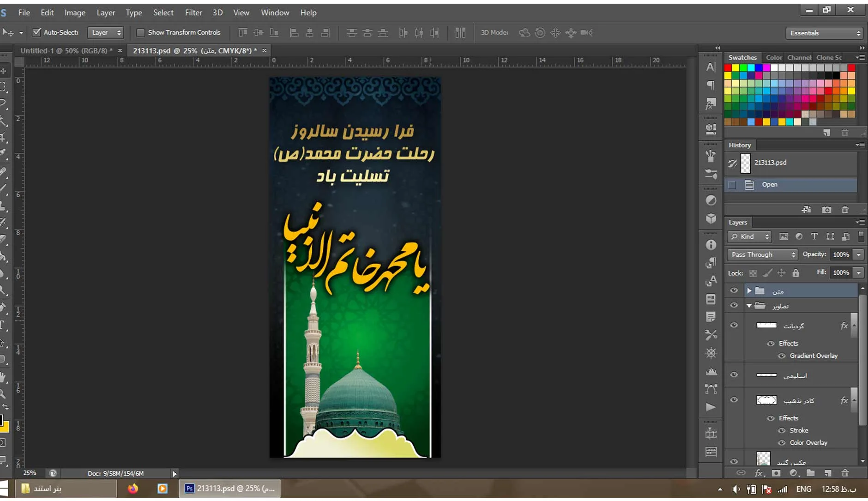Lock all padlock icon in Layers
This screenshot has height=501, width=868.
click(x=796, y=273)
